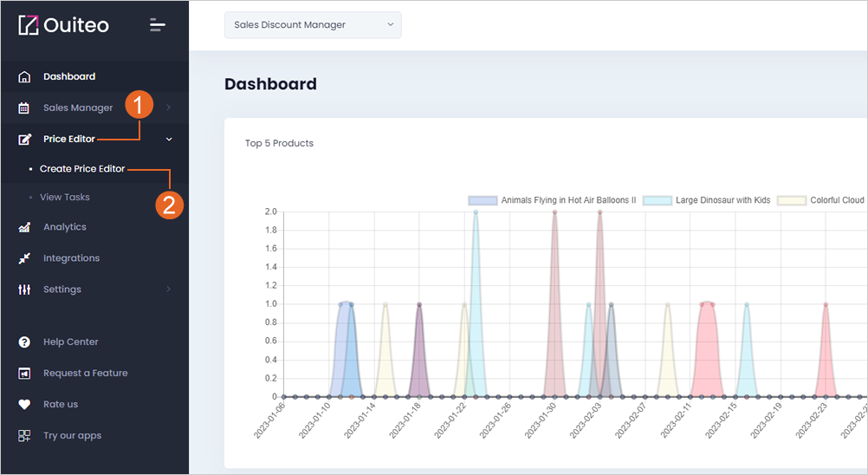Click the Dashboard home icon

24,77
